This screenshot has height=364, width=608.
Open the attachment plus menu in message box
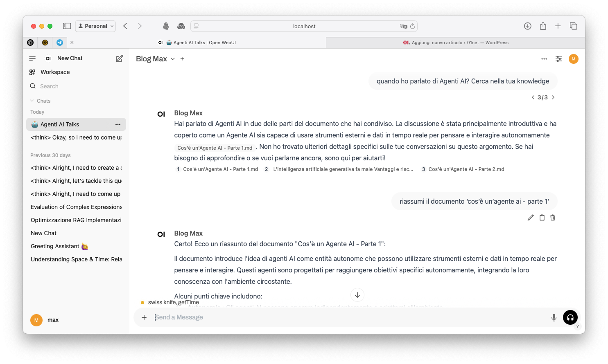click(x=144, y=317)
